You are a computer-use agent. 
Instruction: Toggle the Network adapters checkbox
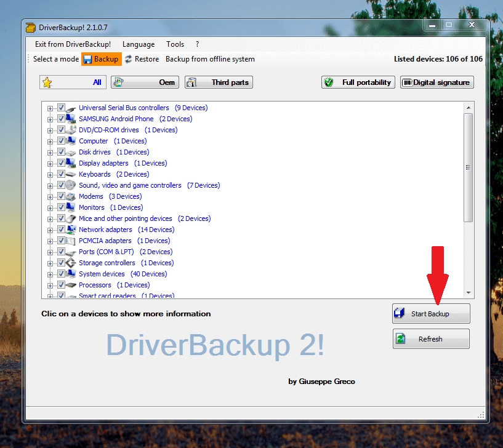61,230
